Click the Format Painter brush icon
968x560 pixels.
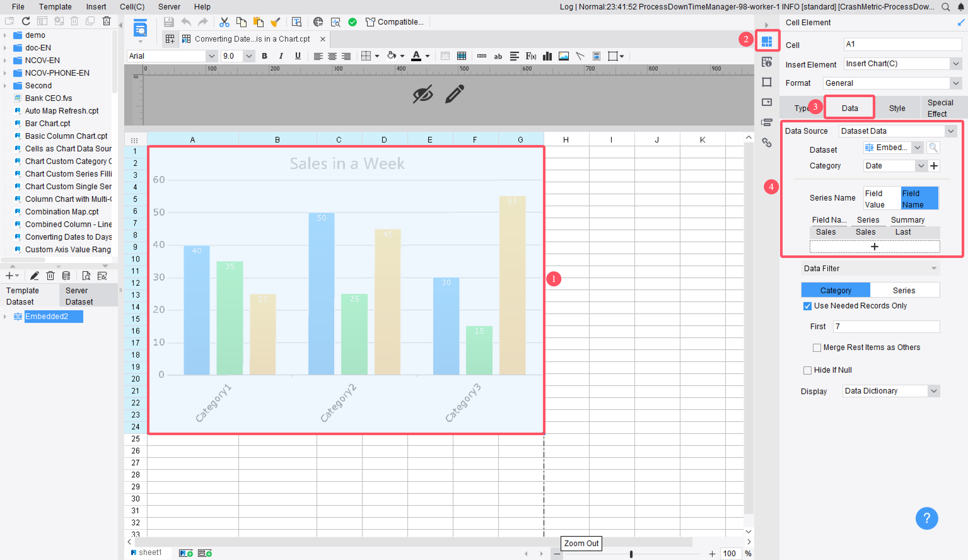point(275,22)
